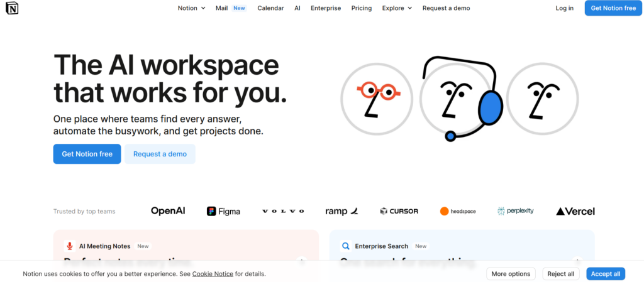This screenshot has width=644, height=282.
Task: Click Request a demo in navigation bar
Action: [x=446, y=8]
